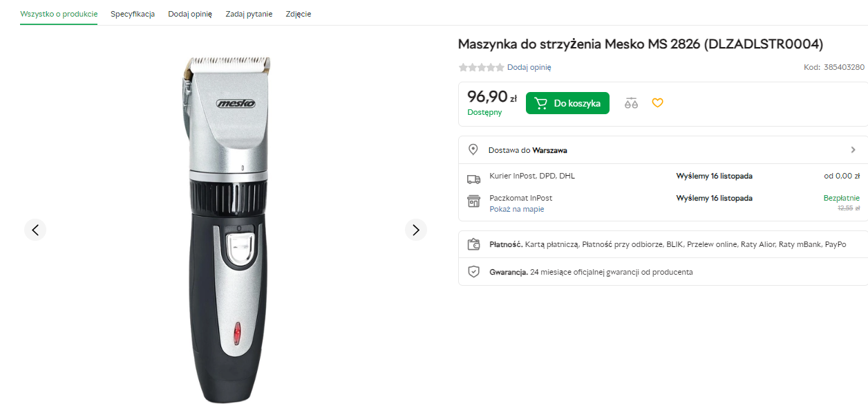
Task: Open the Specyfikacja tab
Action: 133,14
